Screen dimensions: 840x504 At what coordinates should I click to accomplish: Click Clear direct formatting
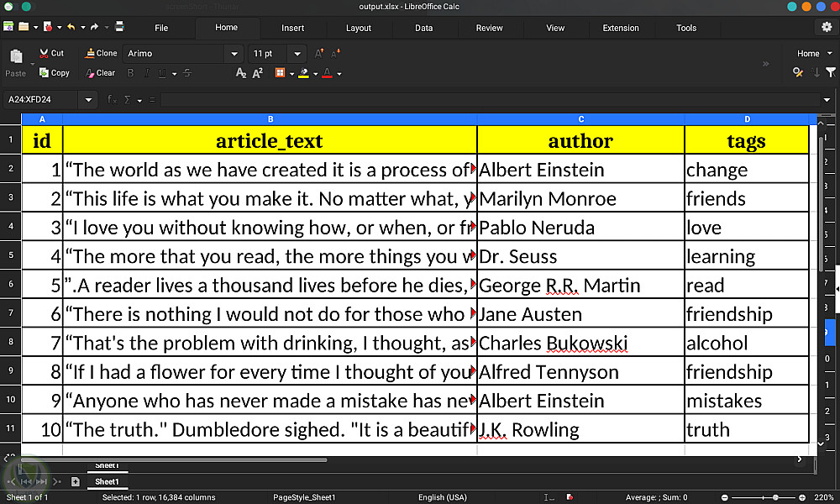click(x=100, y=73)
